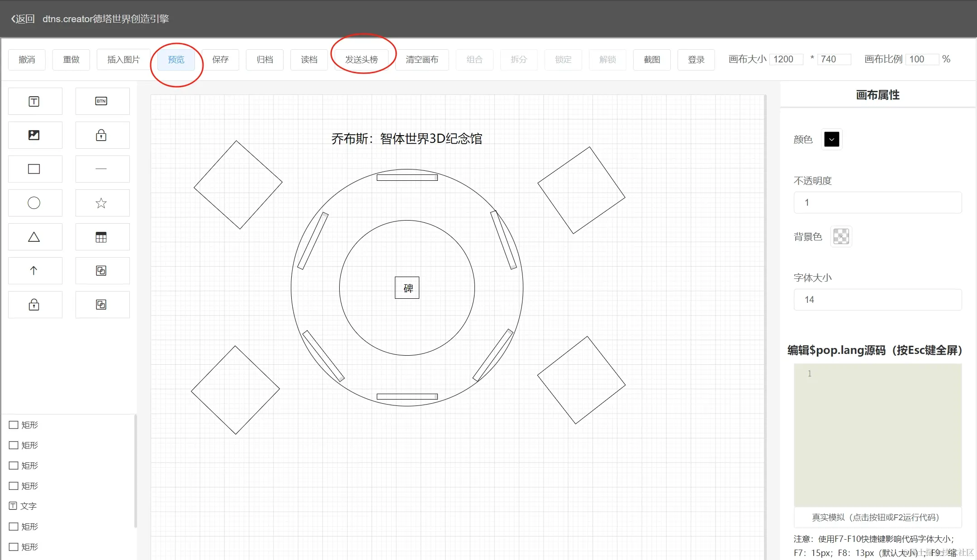This screenshot has width=977, height=560.
Task: Insert a table using the table icon
Action: pos(101,237)
